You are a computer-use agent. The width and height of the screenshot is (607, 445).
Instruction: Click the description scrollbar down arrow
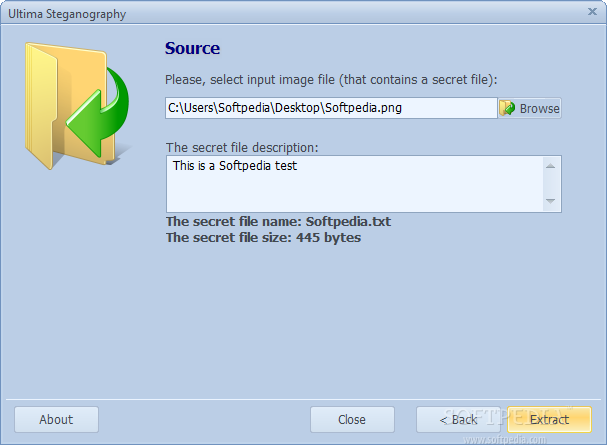point(550,201)
